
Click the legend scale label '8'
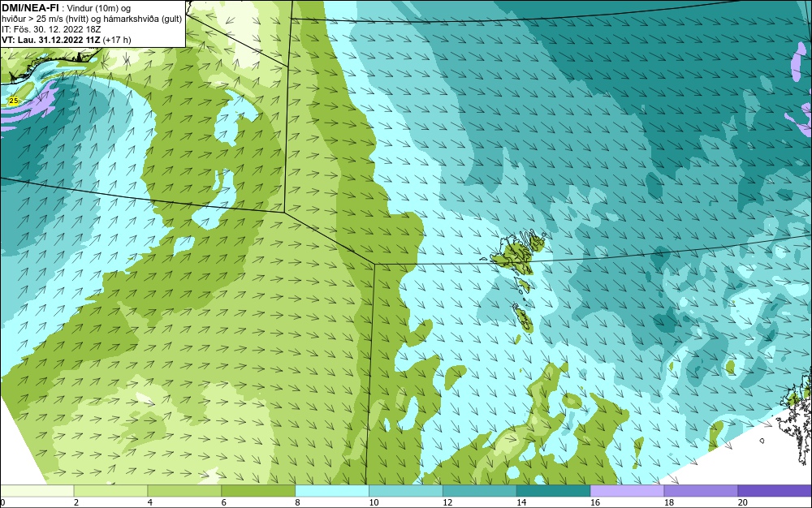click(298, 502)
